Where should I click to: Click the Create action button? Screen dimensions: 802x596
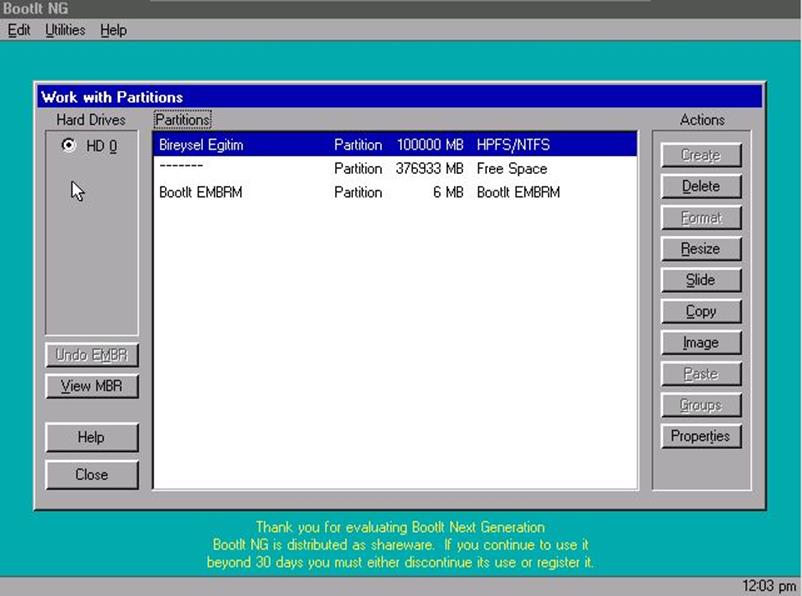click(x=701, y=155)
